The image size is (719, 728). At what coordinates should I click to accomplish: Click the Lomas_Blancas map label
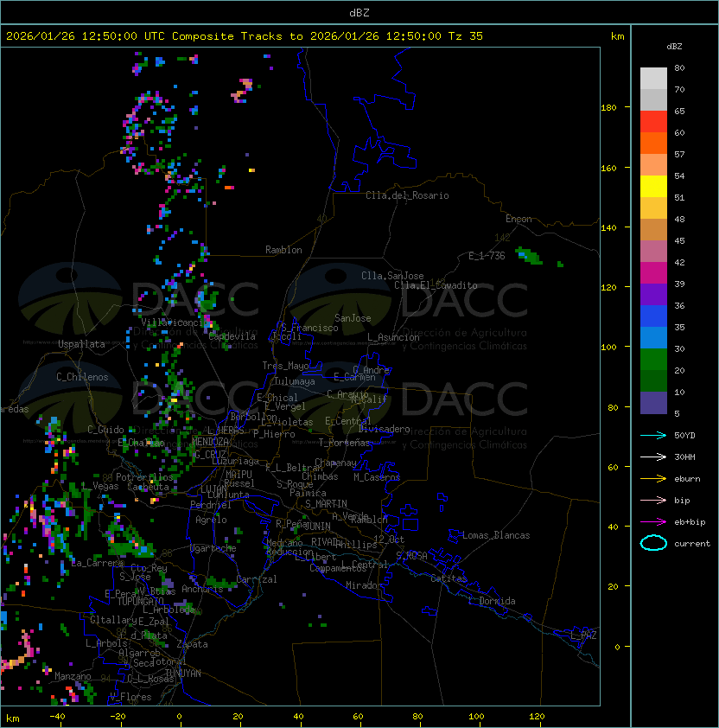[496, 535]
